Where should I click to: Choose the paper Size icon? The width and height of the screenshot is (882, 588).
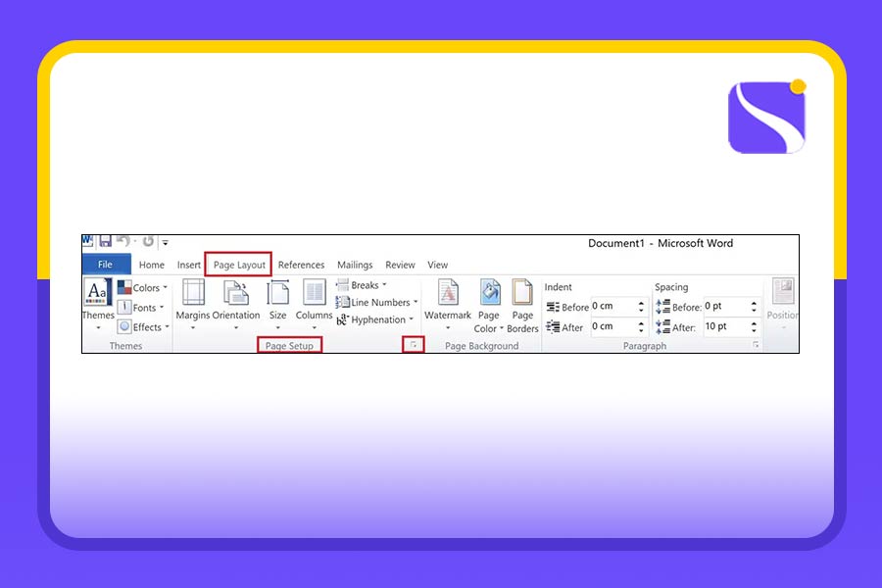(x=278, y=293)
